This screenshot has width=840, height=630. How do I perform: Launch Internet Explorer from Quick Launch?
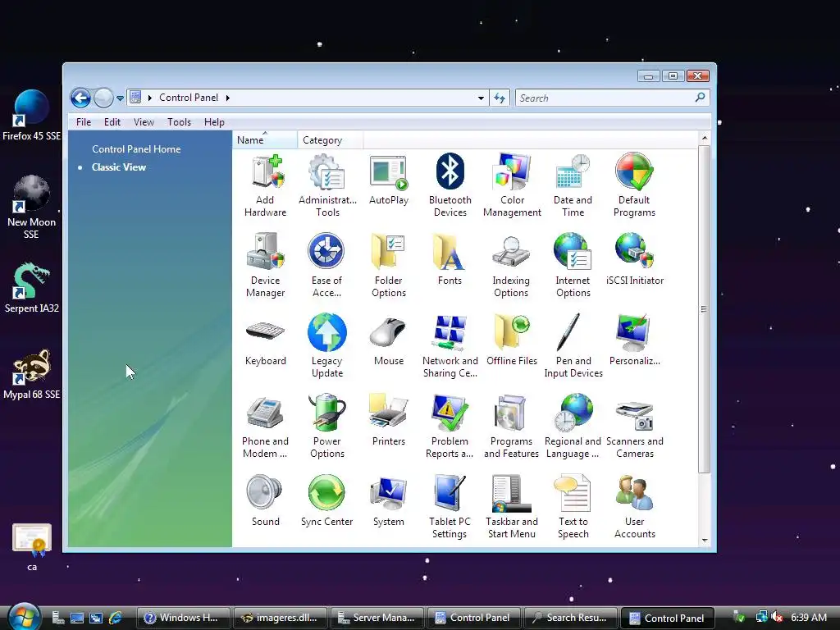click(115, 618)
